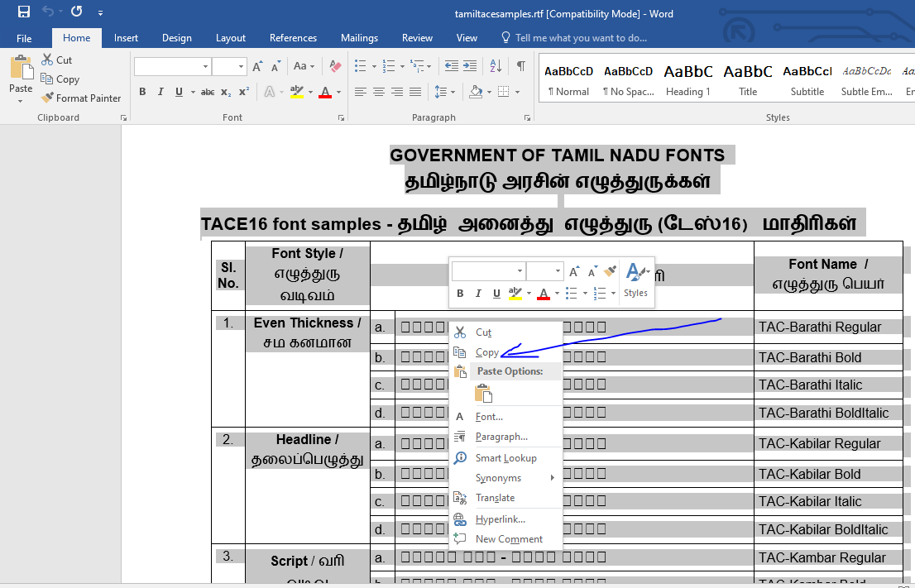Click the red Font Color button in the ribbon
This screenshot has height=588, width=915.
[324, 92]
